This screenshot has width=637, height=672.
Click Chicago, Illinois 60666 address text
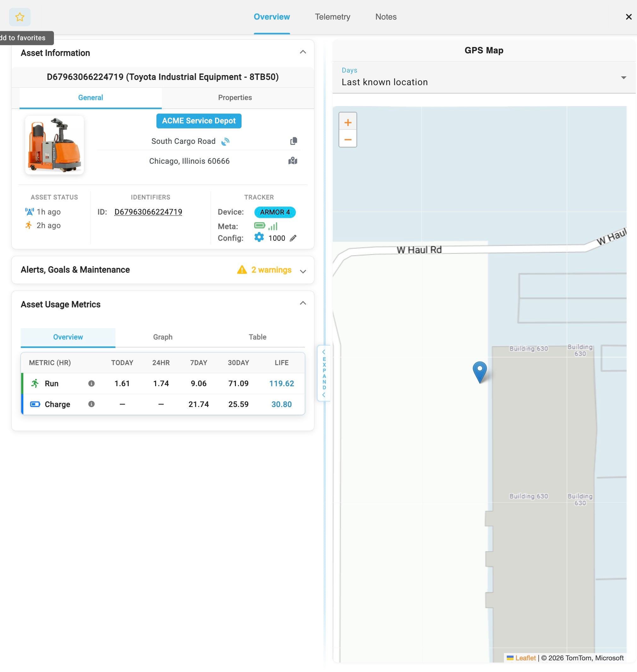190,161
